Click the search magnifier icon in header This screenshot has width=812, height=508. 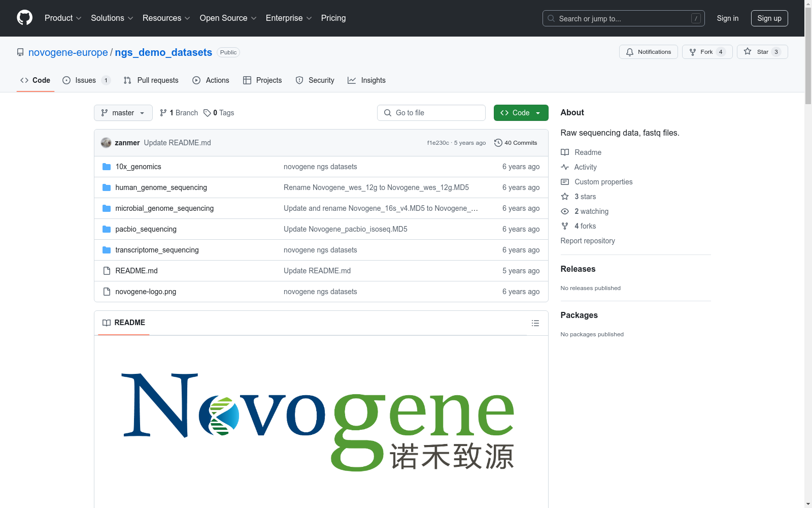click(x=551, y=18)
